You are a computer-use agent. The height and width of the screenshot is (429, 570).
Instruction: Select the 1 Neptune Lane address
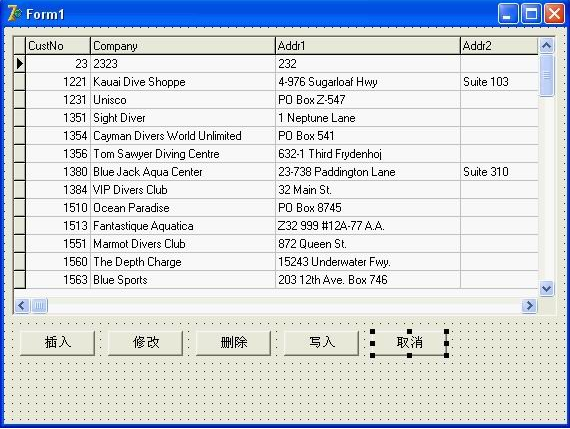click(x=368, y=118)
